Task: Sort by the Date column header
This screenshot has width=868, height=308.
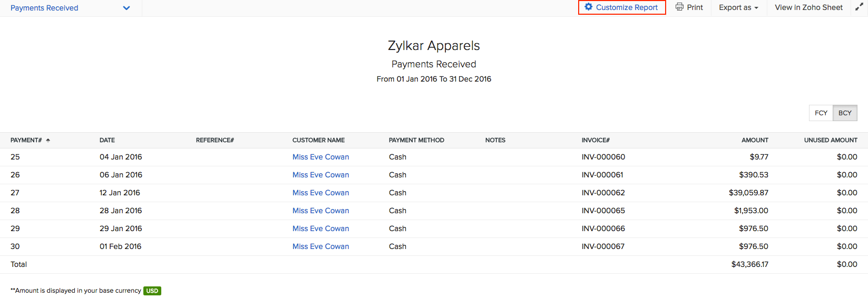Action: coord(107,140)
